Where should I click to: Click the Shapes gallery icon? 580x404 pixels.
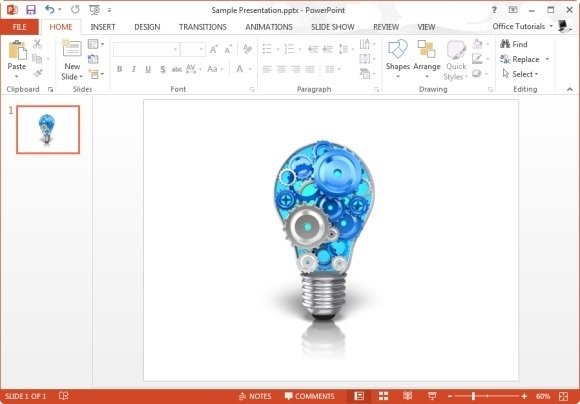(x=398, y=50)
